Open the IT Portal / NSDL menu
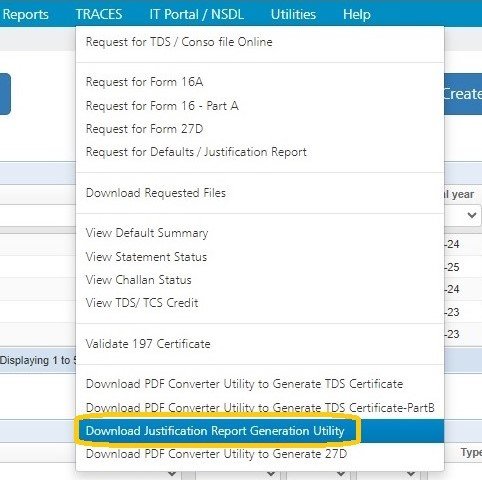482x480 pixels. (x=196, y=14)
